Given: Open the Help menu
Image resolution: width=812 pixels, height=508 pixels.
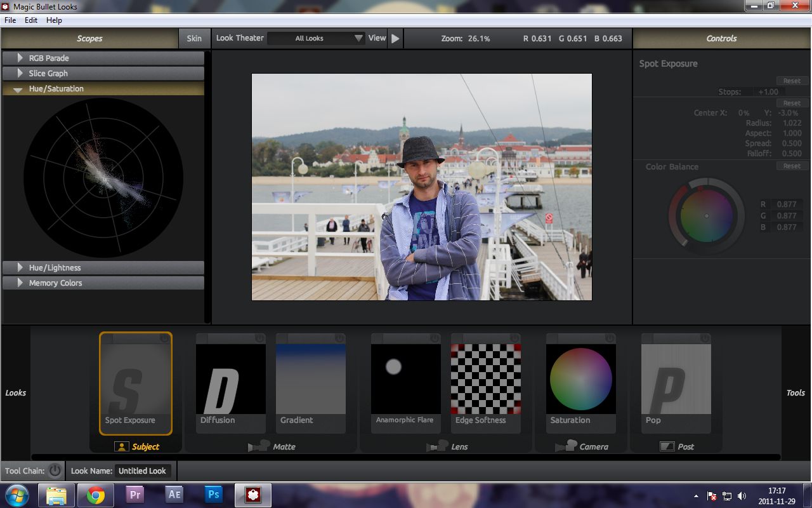Looking at the screenshot, I should (54, 20).
